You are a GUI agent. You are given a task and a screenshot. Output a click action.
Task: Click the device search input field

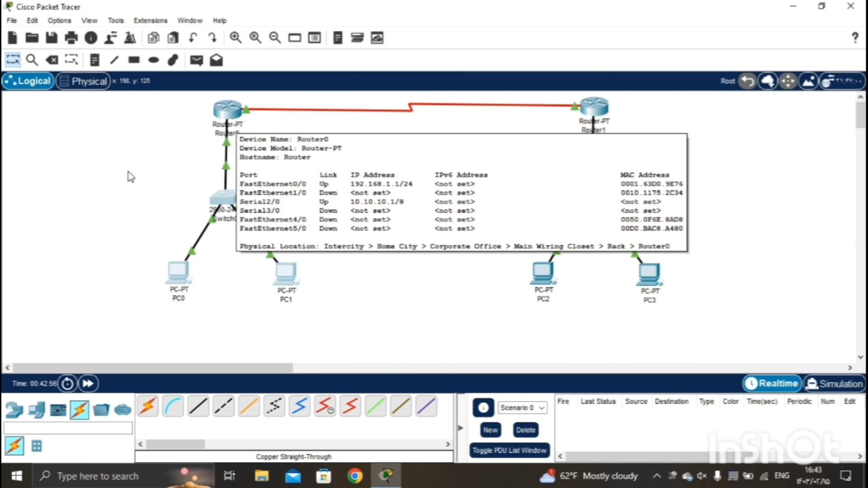click(68, 428)
